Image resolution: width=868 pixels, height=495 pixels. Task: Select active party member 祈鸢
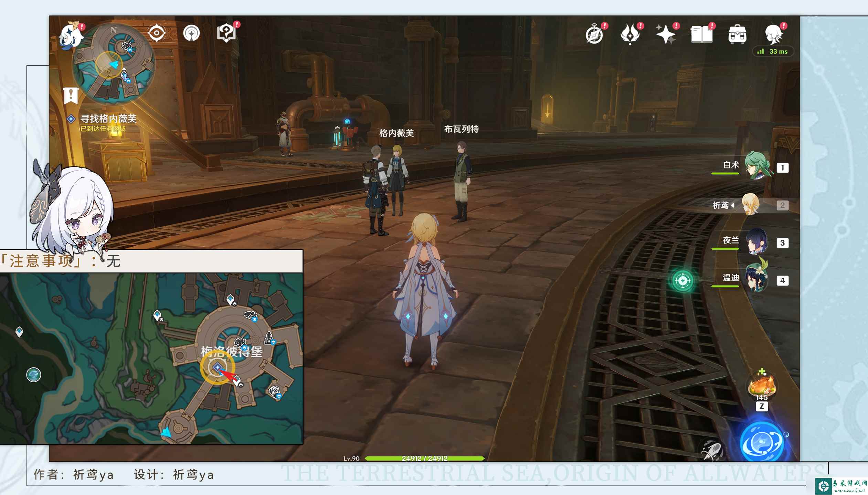tap(750, 204)
